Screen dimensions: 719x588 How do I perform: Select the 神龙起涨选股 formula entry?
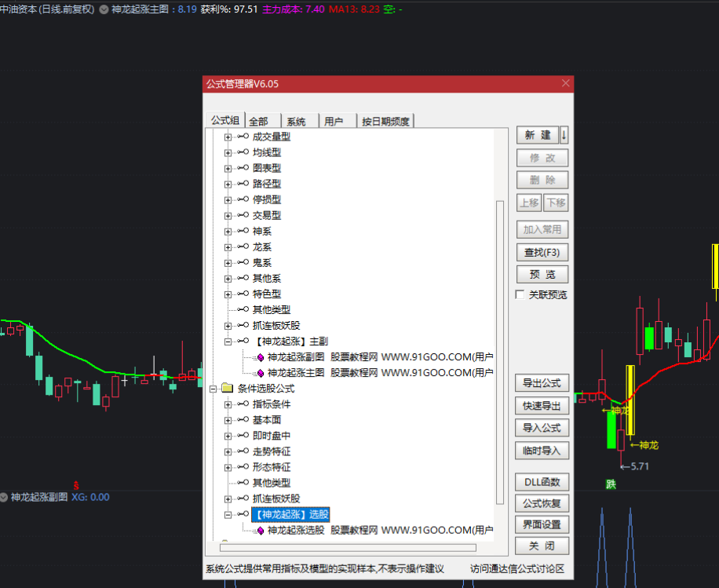[x=295, y=530]
